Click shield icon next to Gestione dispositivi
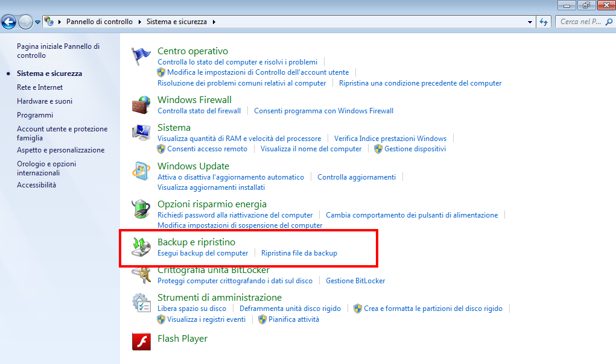 pos(378,149)
